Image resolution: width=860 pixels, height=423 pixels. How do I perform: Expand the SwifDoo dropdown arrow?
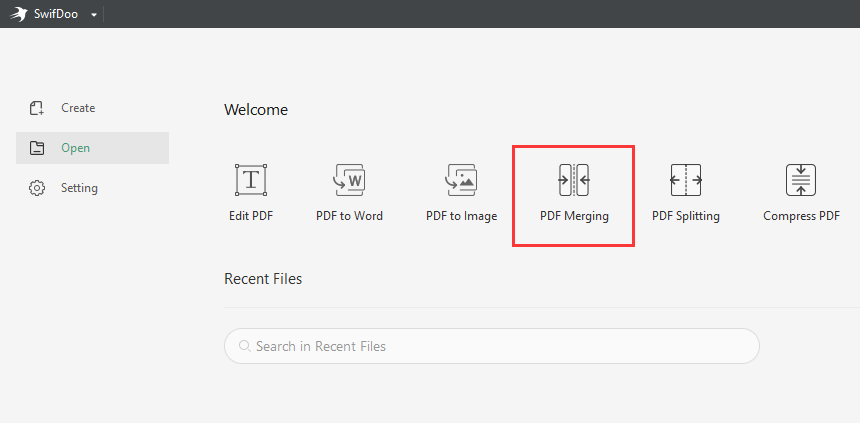click(94, 15)
